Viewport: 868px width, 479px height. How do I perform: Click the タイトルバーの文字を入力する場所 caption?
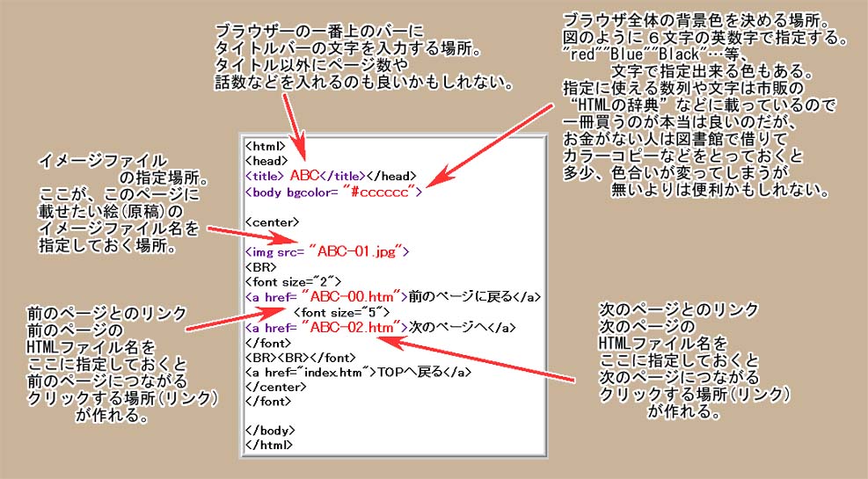[x=347, y=47]
